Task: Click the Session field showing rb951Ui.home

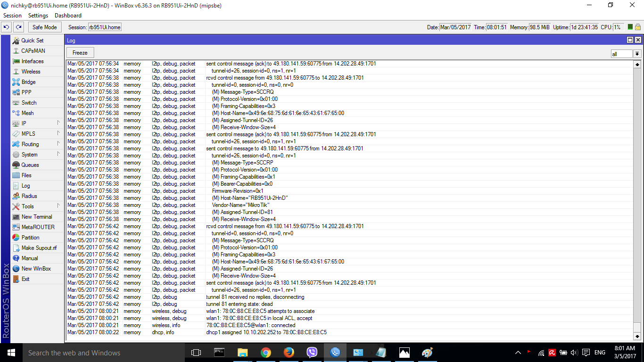Action: click(x=105, y=27)
